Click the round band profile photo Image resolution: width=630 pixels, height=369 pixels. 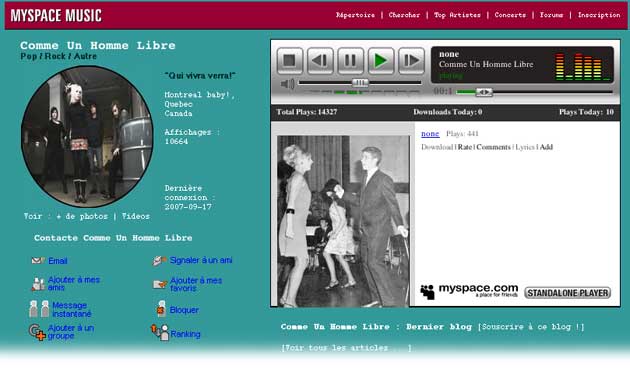87,137
